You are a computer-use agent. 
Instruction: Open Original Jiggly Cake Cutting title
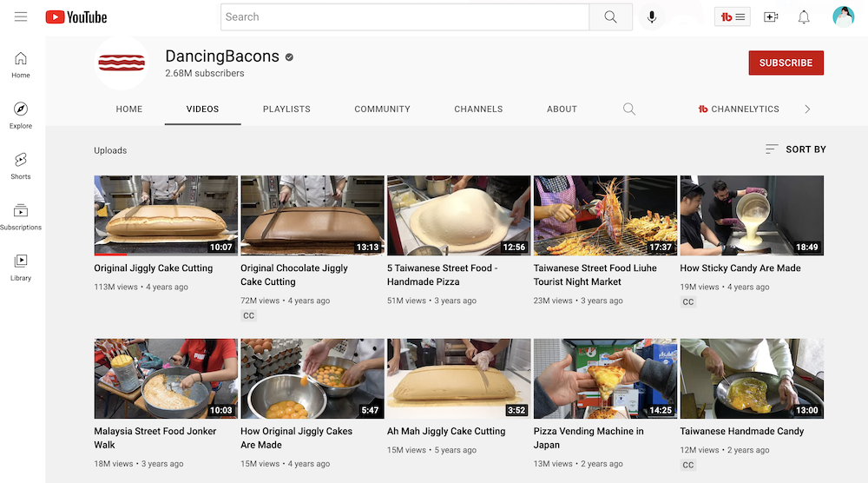click(154, 268)
